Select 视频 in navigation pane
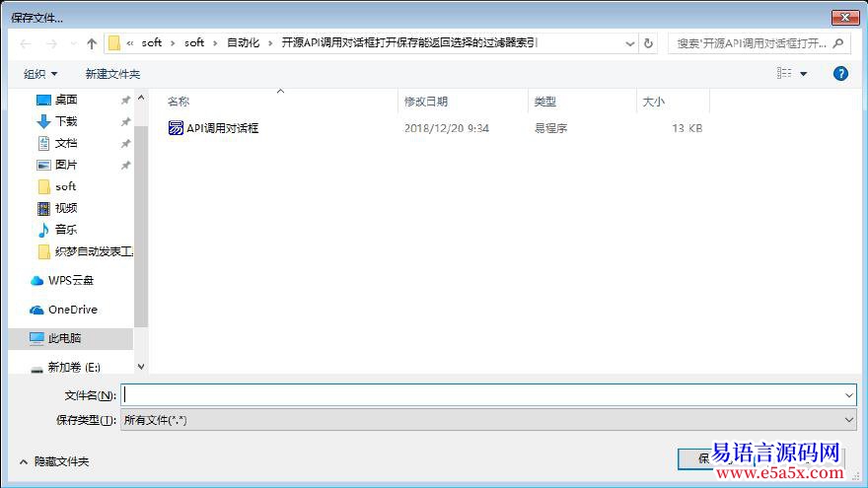This screenshot has height=488, width=868. tap(66, 208)
